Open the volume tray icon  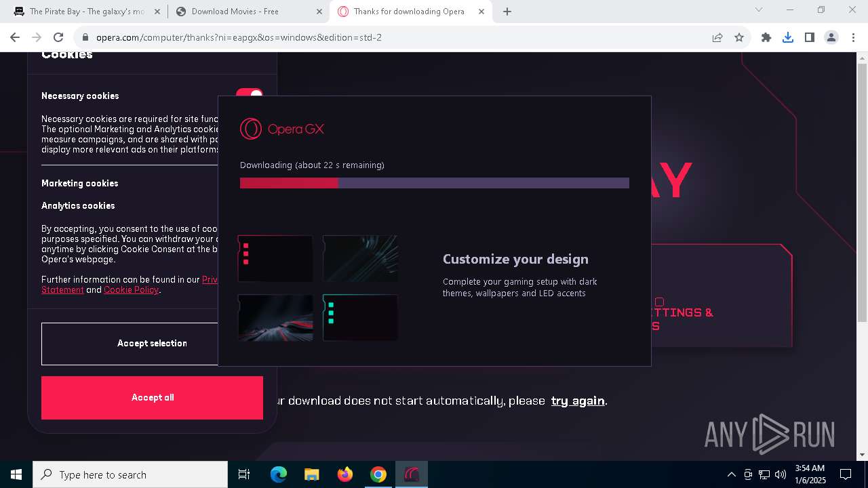coord(781,474)
